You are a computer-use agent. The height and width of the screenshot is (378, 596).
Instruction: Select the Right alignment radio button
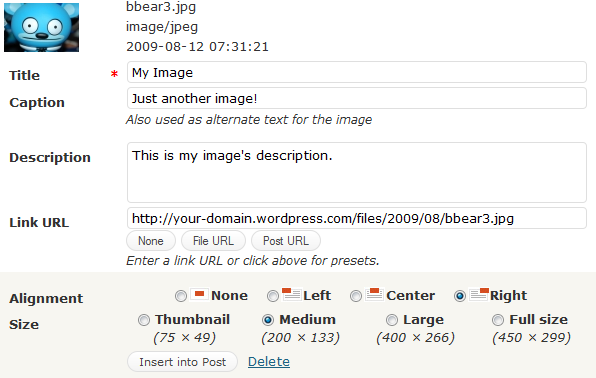pyautogui.click(x=460, y=296)
